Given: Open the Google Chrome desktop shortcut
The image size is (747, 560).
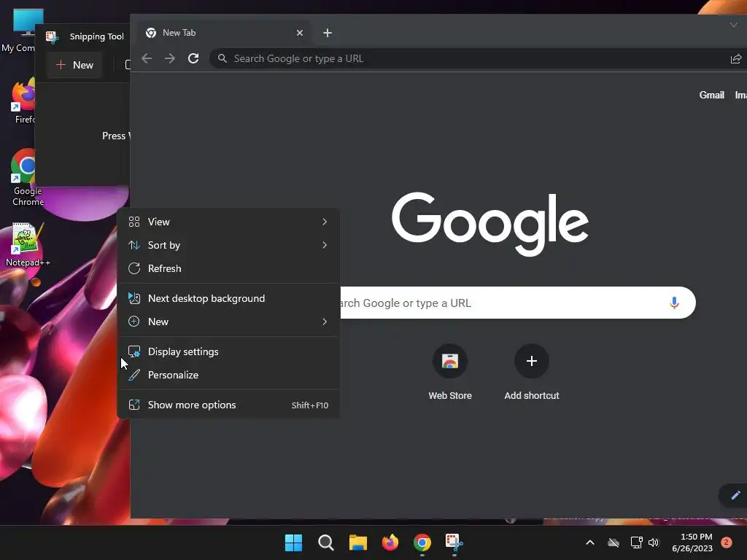Looking at the screenshot, I should pyautogui.click(x=28, y=177).
